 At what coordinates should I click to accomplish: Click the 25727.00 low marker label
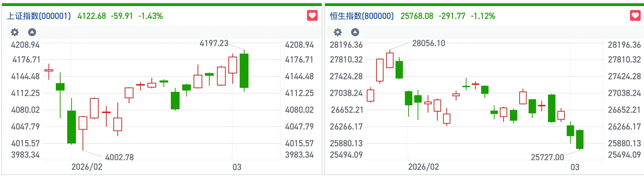pyautogui.click(x=547, y=157)
